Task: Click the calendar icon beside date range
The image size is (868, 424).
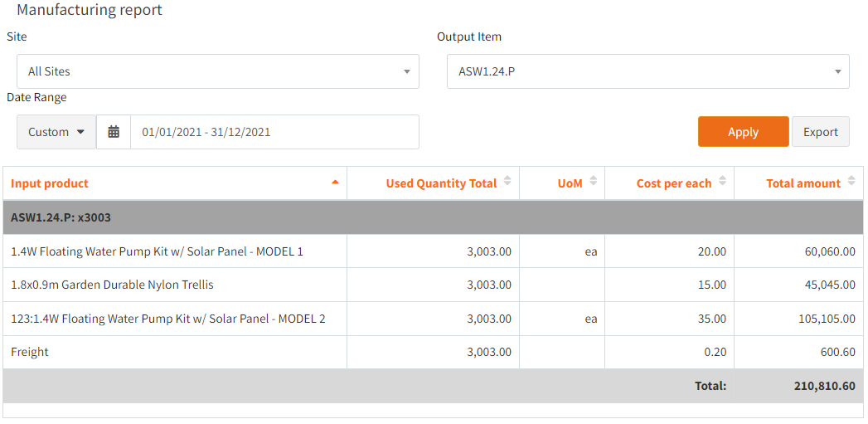Action: click(x=114, y=132)
